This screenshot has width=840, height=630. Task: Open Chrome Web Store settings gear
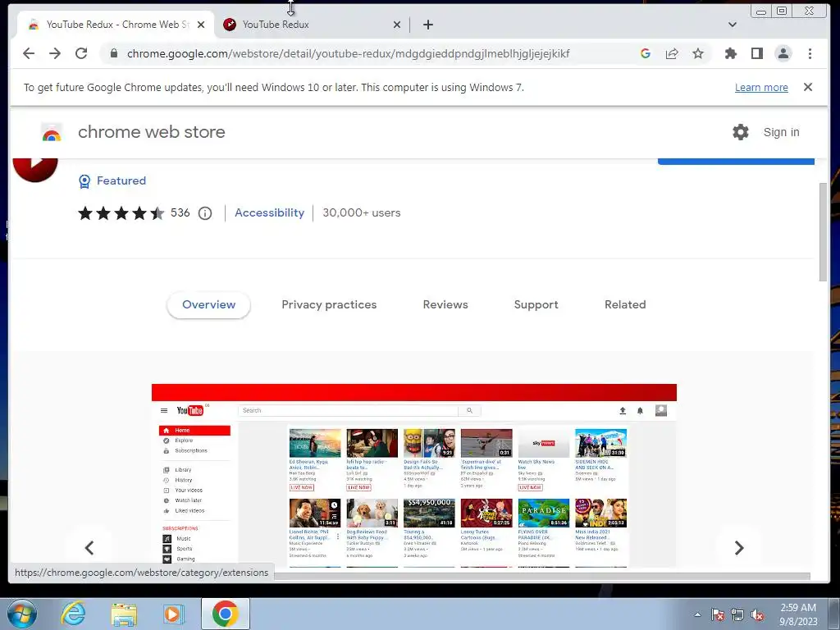click(x=741, y=132)
